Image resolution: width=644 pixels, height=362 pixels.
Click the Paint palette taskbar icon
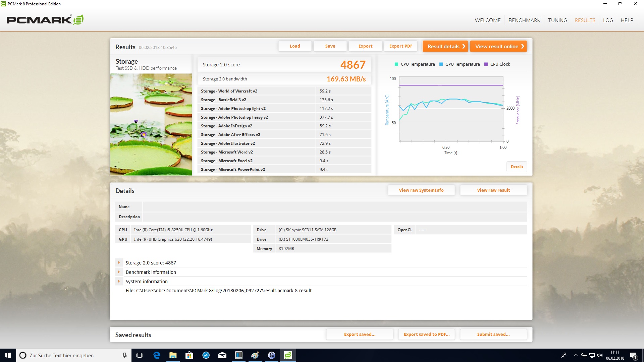(x=255, y=355)
